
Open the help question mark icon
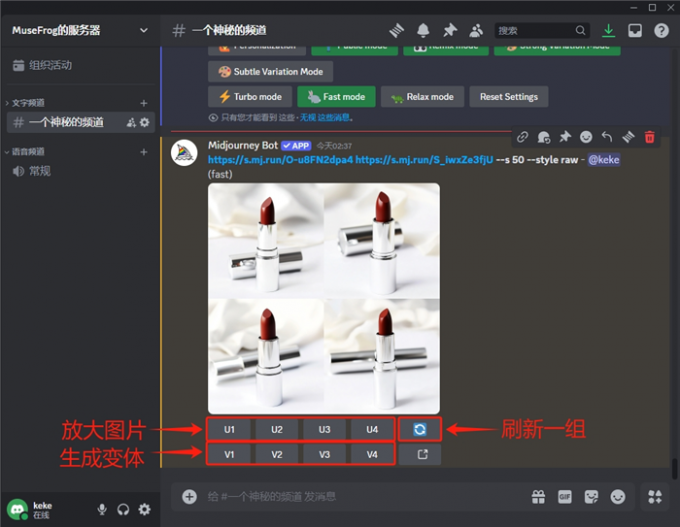(661, 30)
